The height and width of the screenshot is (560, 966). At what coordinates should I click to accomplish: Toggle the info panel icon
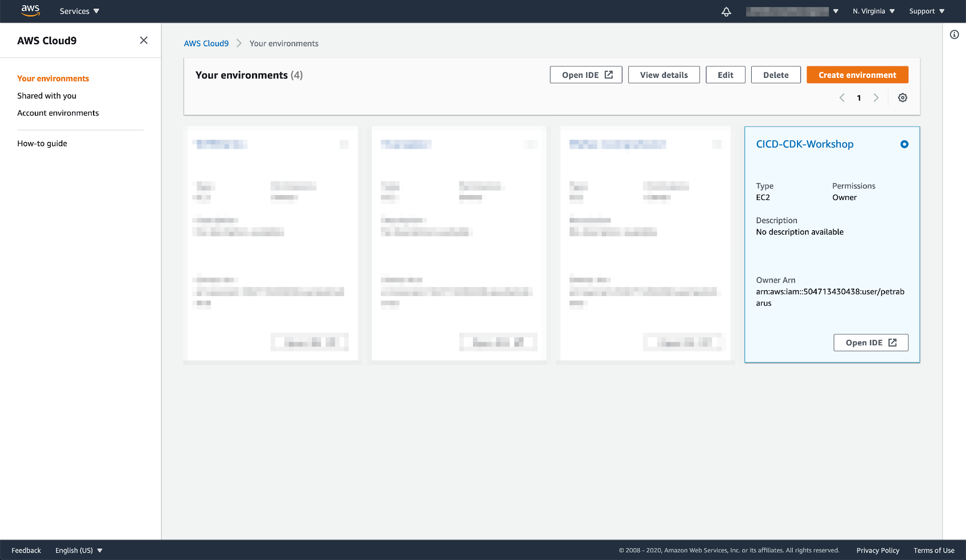954,35
